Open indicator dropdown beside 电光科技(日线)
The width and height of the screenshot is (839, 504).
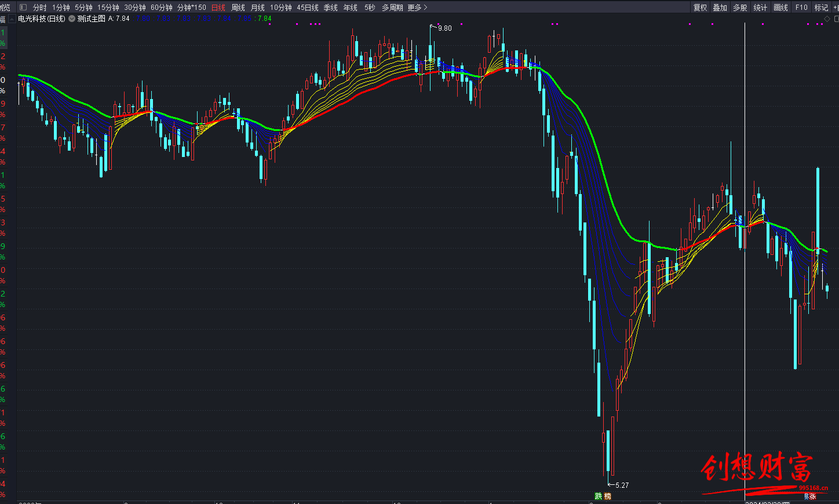coord(72,19)
